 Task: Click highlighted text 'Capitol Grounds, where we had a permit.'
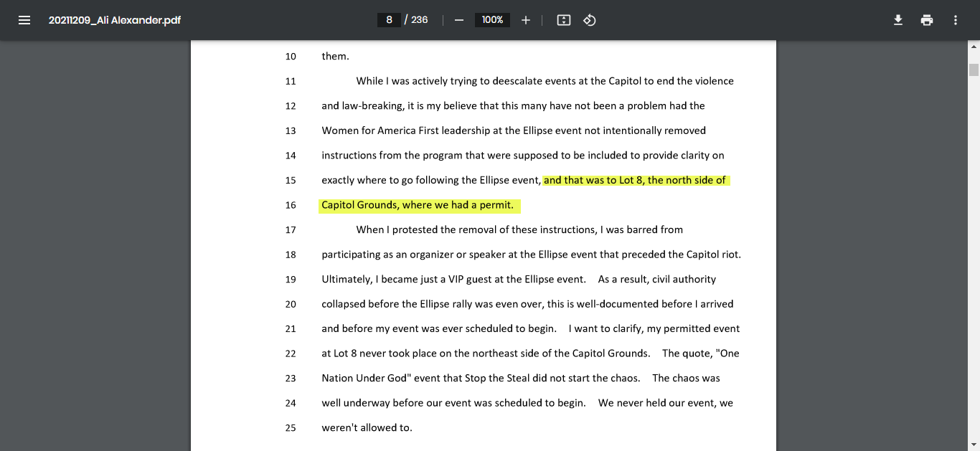click(x=418, y=205)
